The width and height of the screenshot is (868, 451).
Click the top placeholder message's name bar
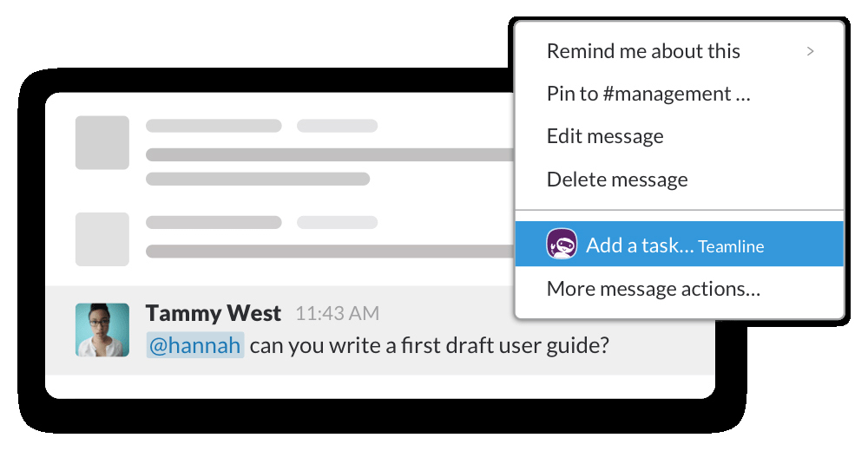point(214,126)
